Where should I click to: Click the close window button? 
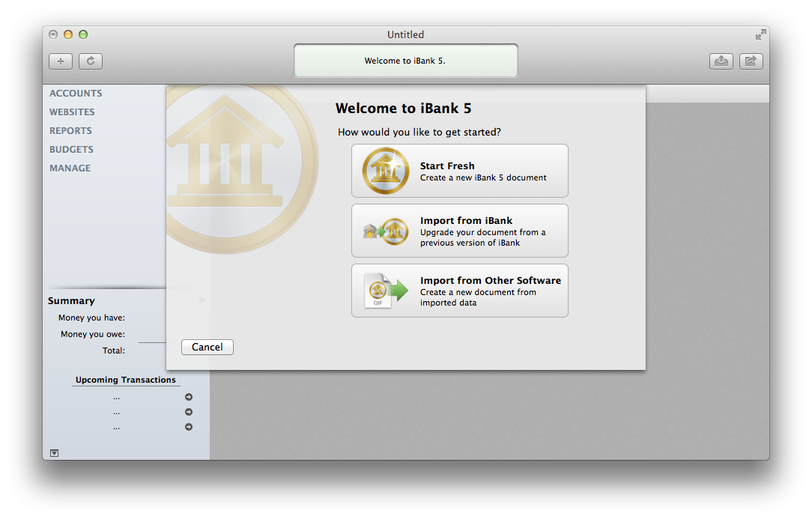53,34
